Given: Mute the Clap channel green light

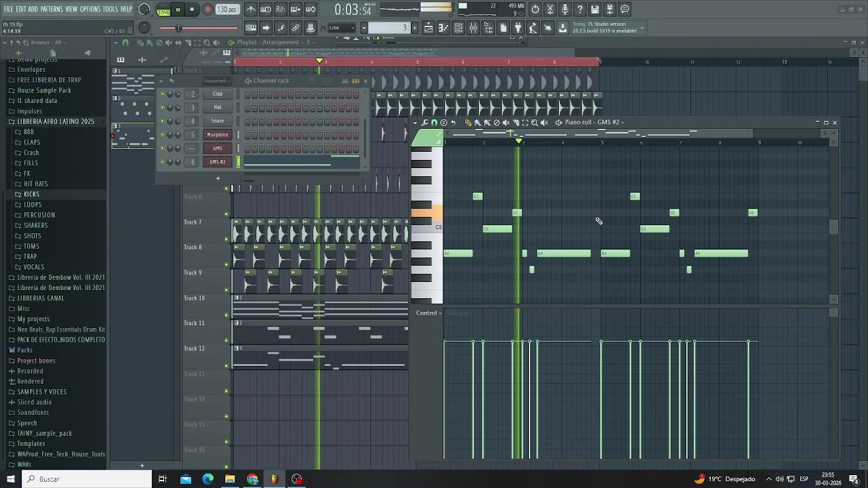Looking at the screenshot, I should 162,94.
